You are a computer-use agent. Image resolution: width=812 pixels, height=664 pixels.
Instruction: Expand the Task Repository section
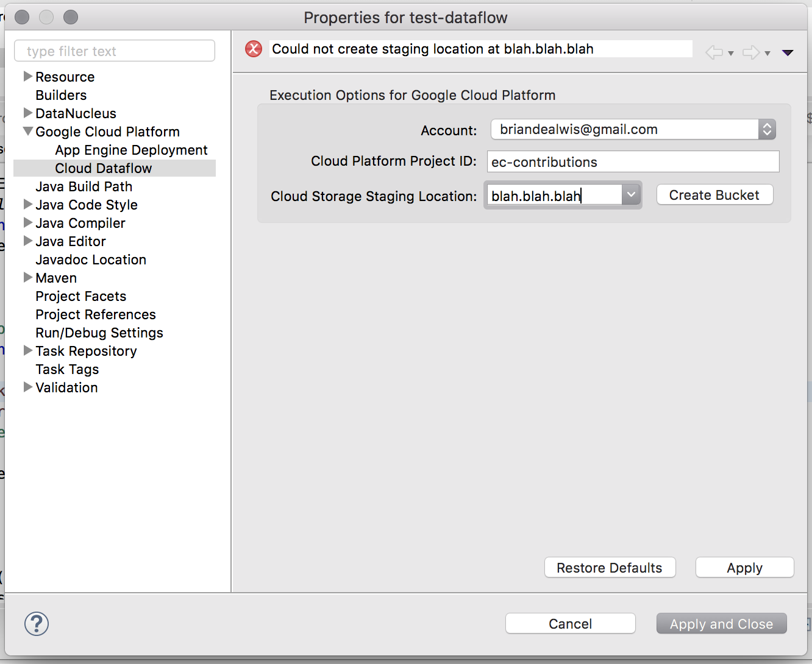tap(27, 351)
